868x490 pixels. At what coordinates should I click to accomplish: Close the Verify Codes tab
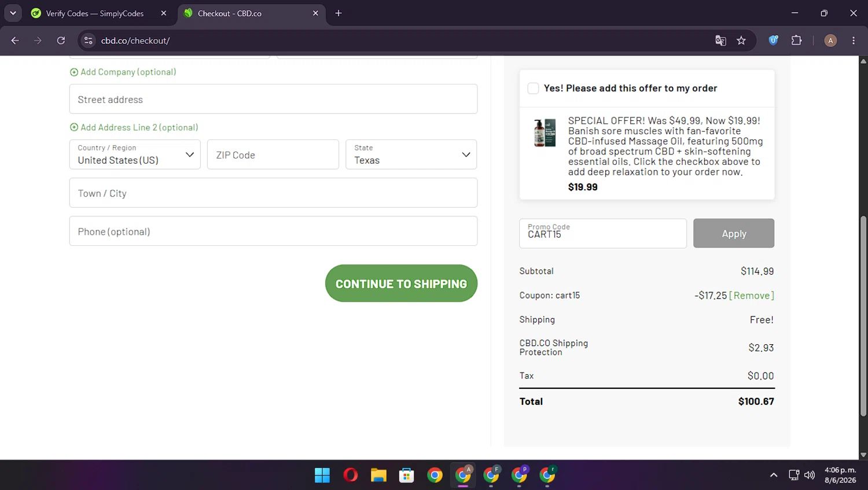coord(164,13)
